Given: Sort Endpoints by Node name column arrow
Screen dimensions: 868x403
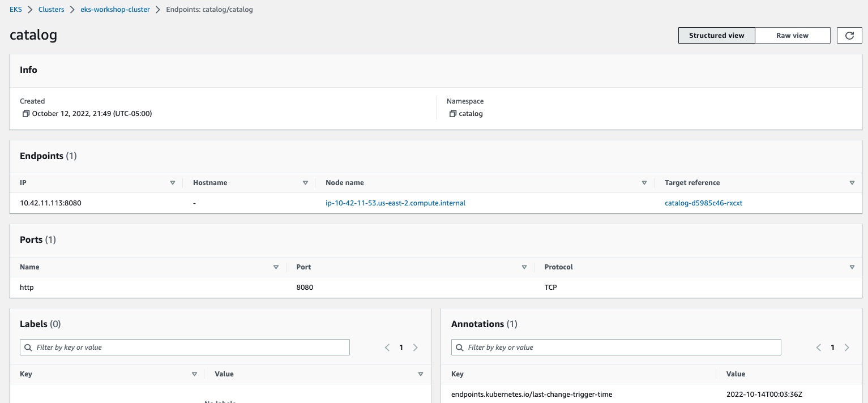Looking at the screenshot, I should tap(644, 183).
